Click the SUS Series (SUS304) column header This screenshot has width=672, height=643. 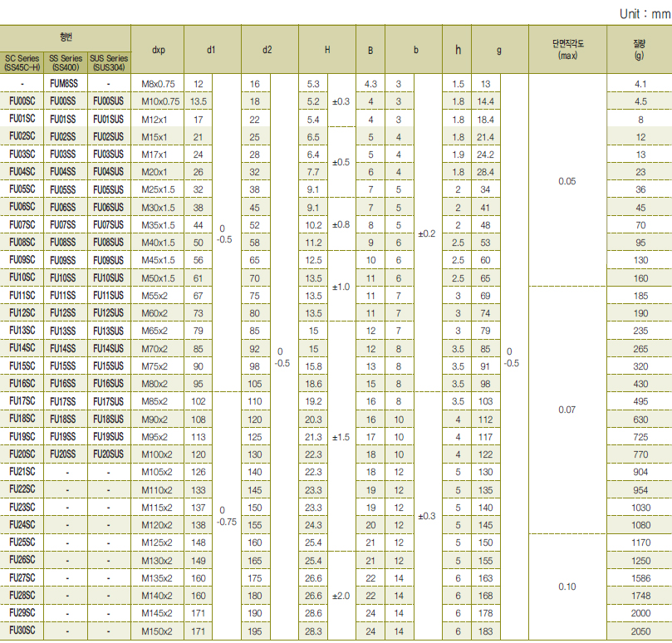click(109, 62)
